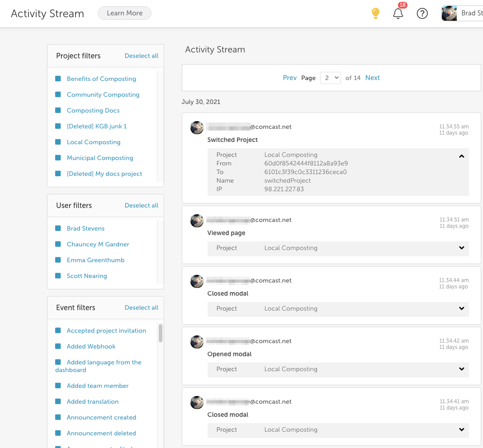Toggle [Deleted] My docs project checkbox
Screen dimensions: 483x448
[58, 173]
